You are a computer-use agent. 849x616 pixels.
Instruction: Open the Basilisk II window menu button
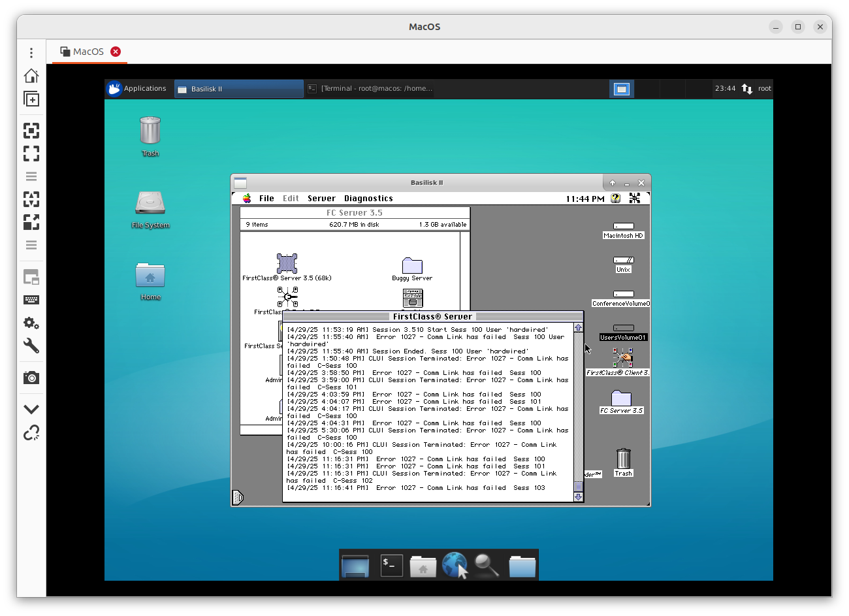click(240, 183)
